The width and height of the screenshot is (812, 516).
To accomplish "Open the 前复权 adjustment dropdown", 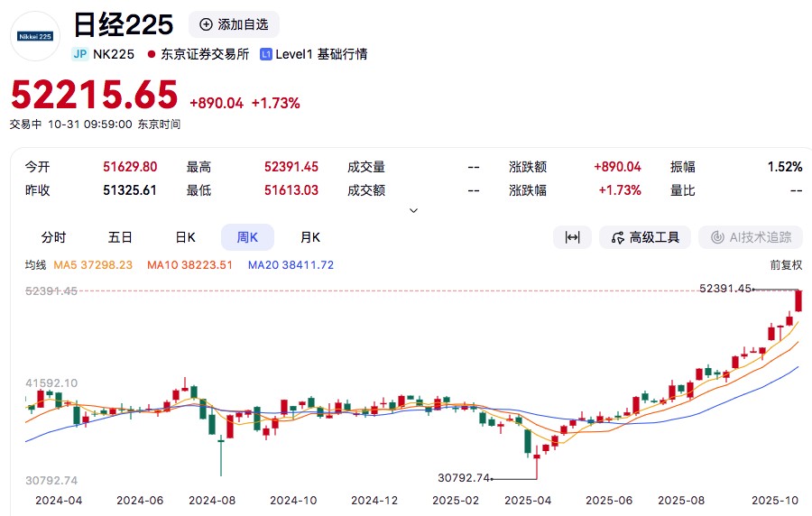I will [x=785, y=265].
